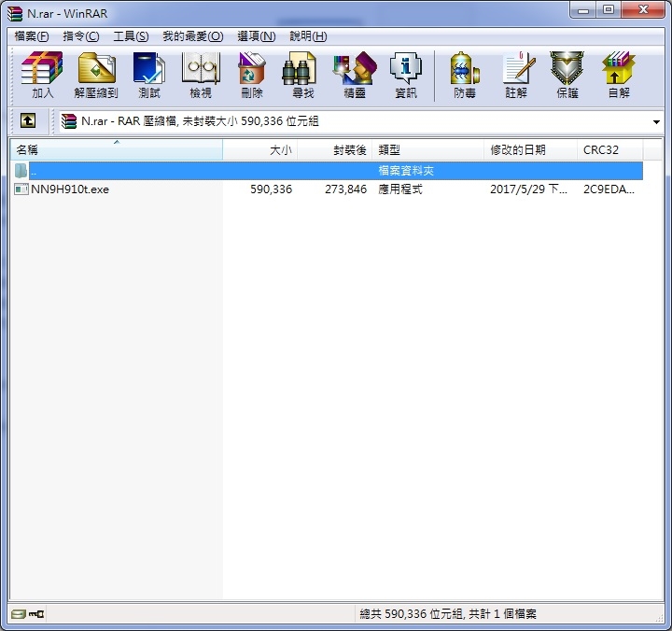The height and width of the screenshot is (631, 672).
Task: Click the disk icon in status bar
Action: click(19, 614)
